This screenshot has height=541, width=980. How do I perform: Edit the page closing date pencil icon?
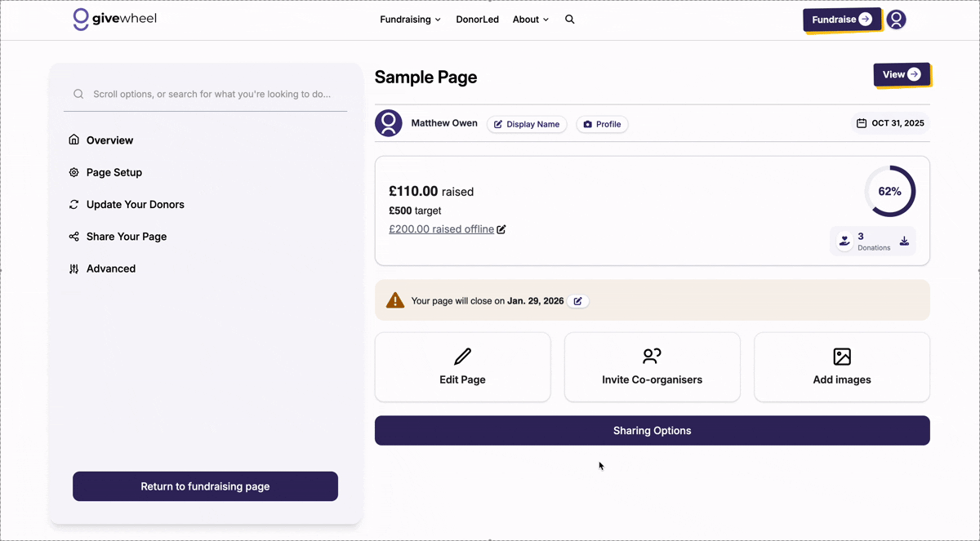[578, 301]
